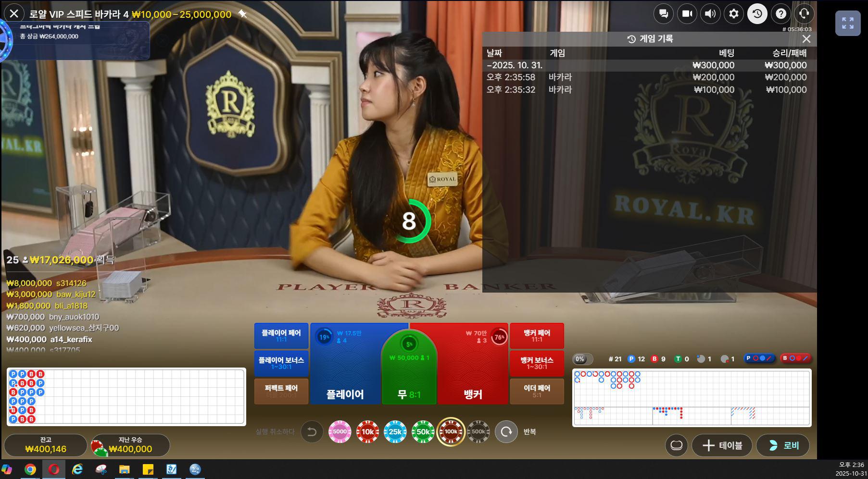Open the live chat icon
Screen dimensions: 868x479
pos(664,14)
